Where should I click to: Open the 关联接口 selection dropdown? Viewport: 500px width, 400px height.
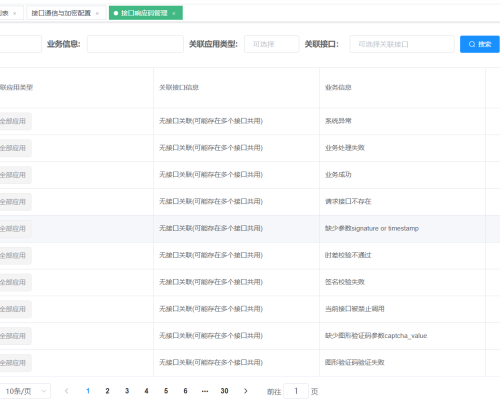click(x=402, y=44)
